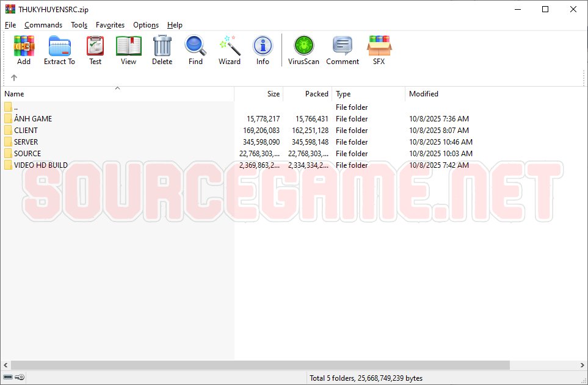The image size is (588, 385).
Task: Launch the Wizard tool
Action: coord(230,49)
